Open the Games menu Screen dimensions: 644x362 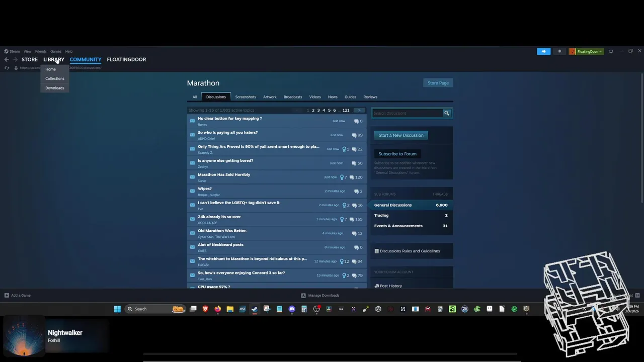pyautogui.click(x=56, y=51)
